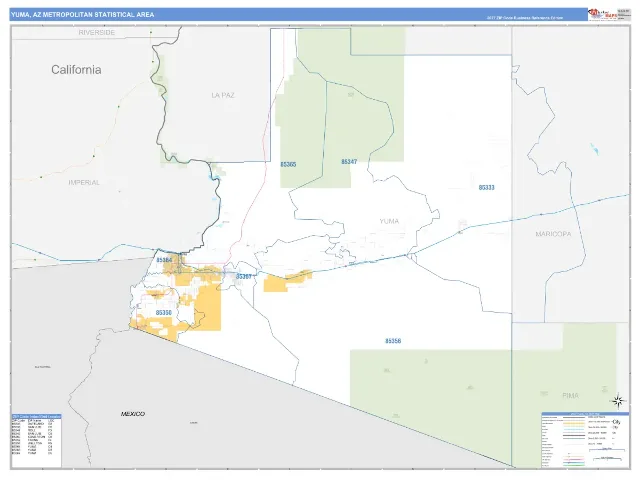Click the publisher logo in top right corner

[602, 14]
